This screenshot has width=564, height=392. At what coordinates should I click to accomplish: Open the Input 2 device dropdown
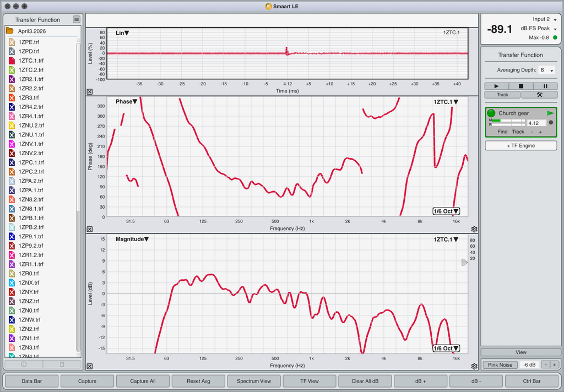[544, 19]
